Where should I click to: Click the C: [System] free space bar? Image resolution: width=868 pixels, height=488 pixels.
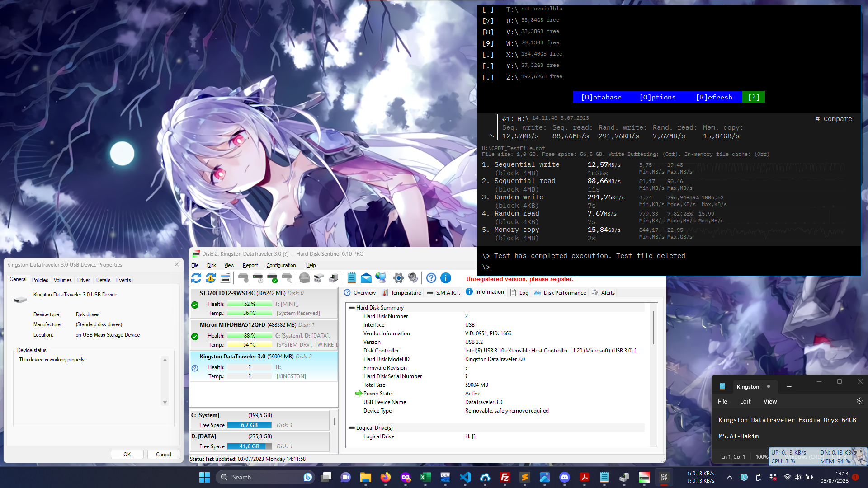click(x=250, y=425)
